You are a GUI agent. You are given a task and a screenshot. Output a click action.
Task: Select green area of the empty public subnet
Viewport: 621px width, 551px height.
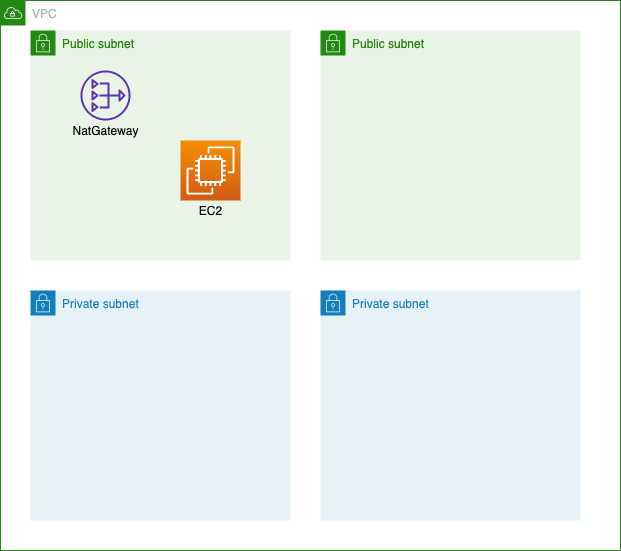coord(450,158)
